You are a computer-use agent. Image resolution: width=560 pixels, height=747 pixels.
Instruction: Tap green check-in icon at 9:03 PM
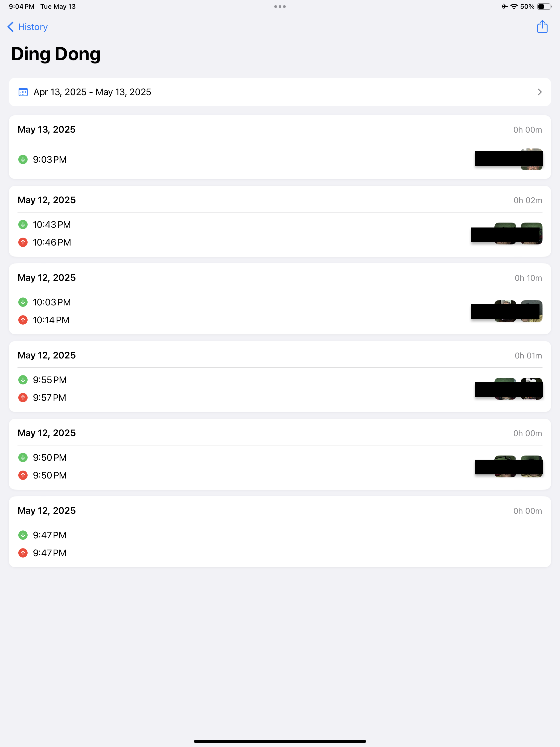23,159
